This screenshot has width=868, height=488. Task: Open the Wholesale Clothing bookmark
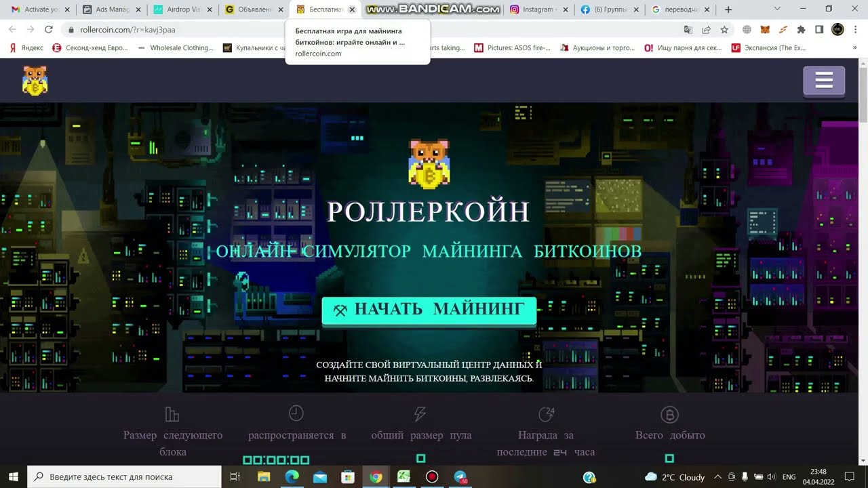click(175, 48)
